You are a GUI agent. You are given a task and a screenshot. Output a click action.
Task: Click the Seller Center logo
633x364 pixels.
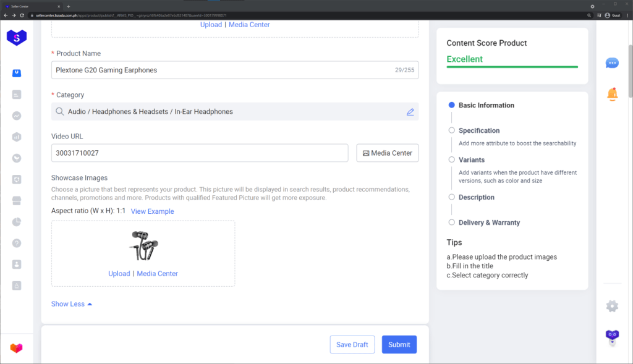pos(17,37)
